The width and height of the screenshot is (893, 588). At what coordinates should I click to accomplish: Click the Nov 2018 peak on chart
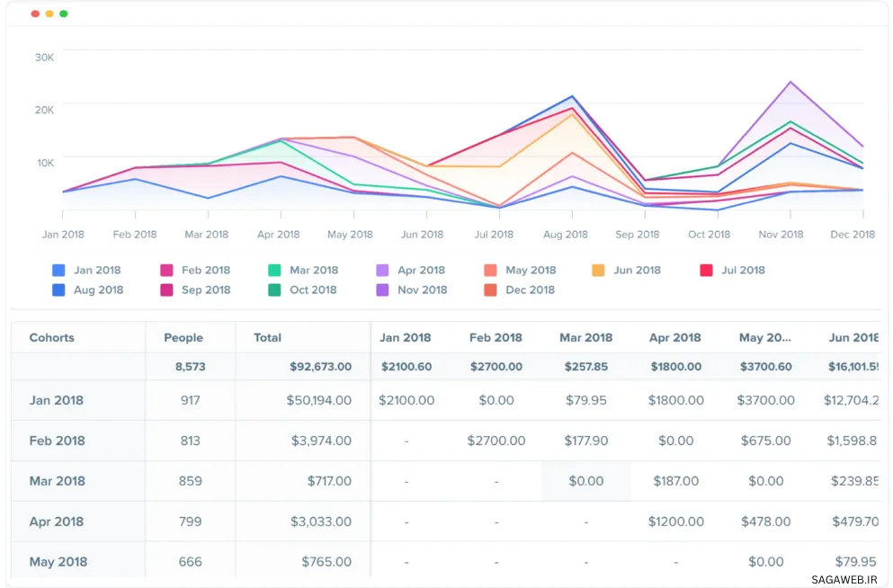tap(790, 83)
